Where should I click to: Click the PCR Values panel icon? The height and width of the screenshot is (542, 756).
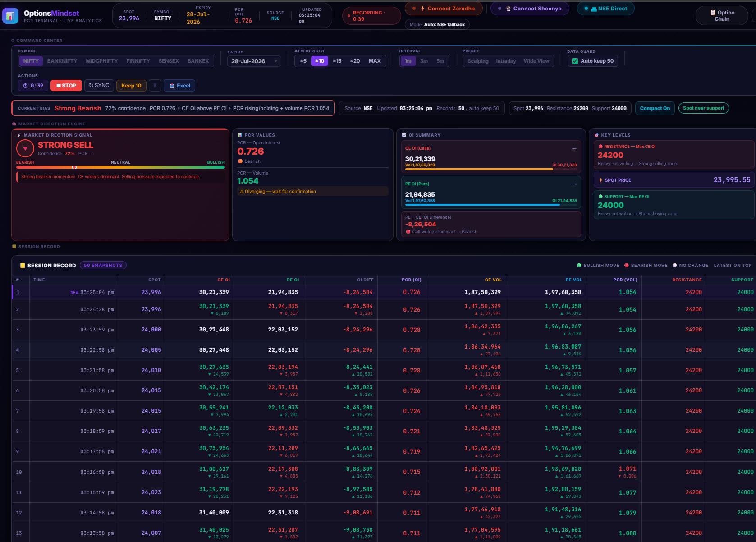click(239, 135)
